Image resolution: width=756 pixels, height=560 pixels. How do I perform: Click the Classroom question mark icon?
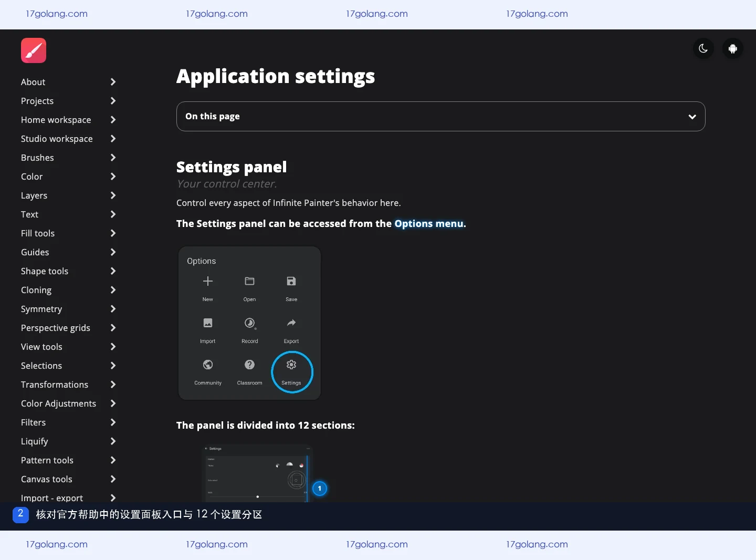[x=249, y=365]
